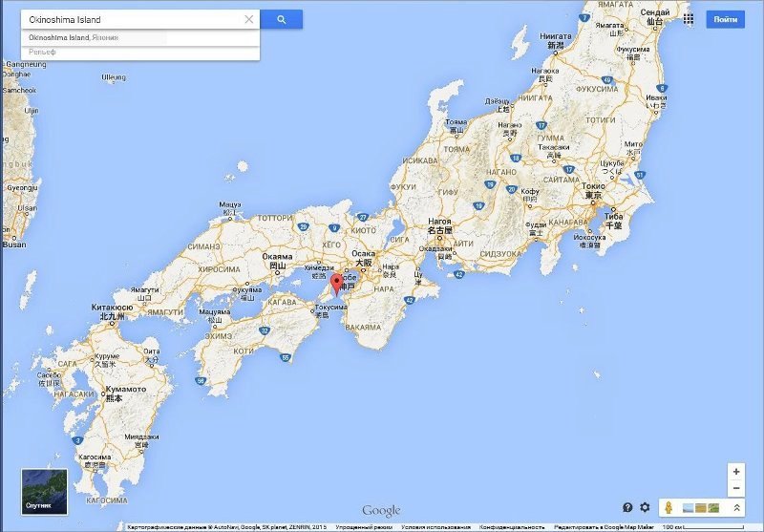
Task: Click highway shield 9 near Хёго
Action: pos(333,228)
